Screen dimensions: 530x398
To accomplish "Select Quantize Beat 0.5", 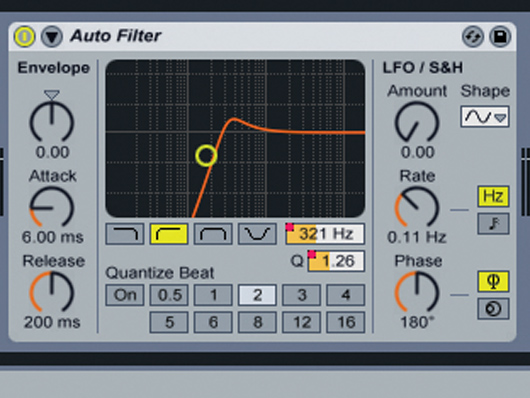I will pos(169,295).
